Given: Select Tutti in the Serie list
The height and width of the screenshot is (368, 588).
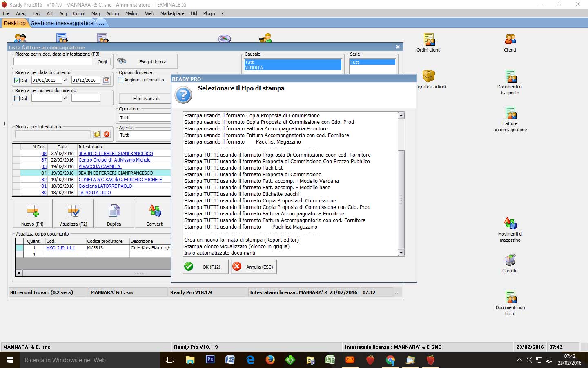Looking at the screenshot, I should tap(372, 62).
